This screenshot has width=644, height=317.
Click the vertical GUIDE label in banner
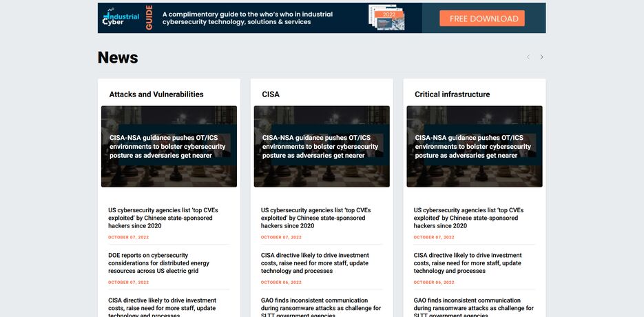pos(149,17)
